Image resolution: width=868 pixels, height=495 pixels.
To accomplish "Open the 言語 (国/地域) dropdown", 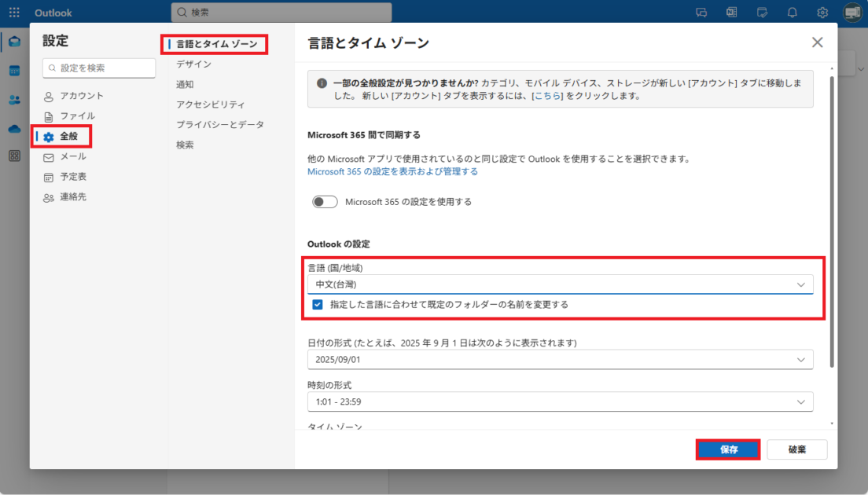I will pyautogui.click(x=561, y=284).
